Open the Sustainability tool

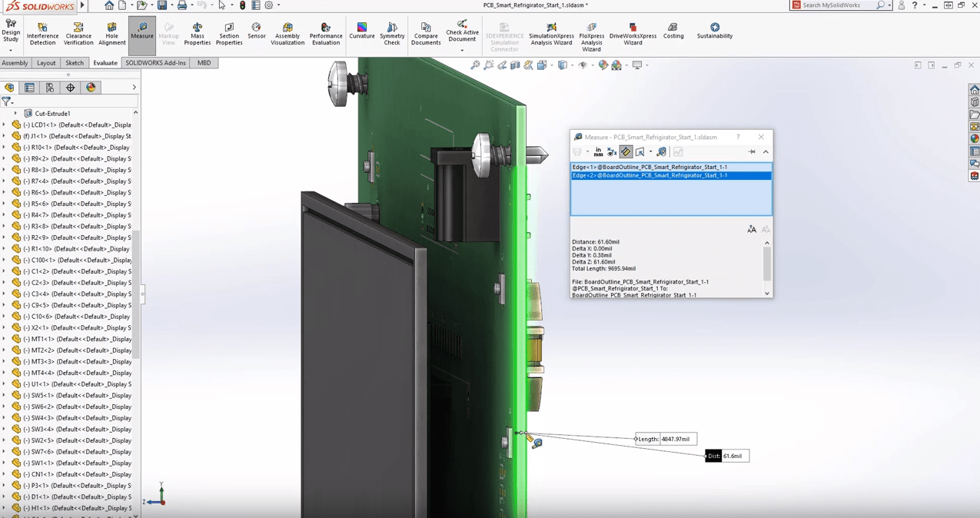[x=715, y=31]
